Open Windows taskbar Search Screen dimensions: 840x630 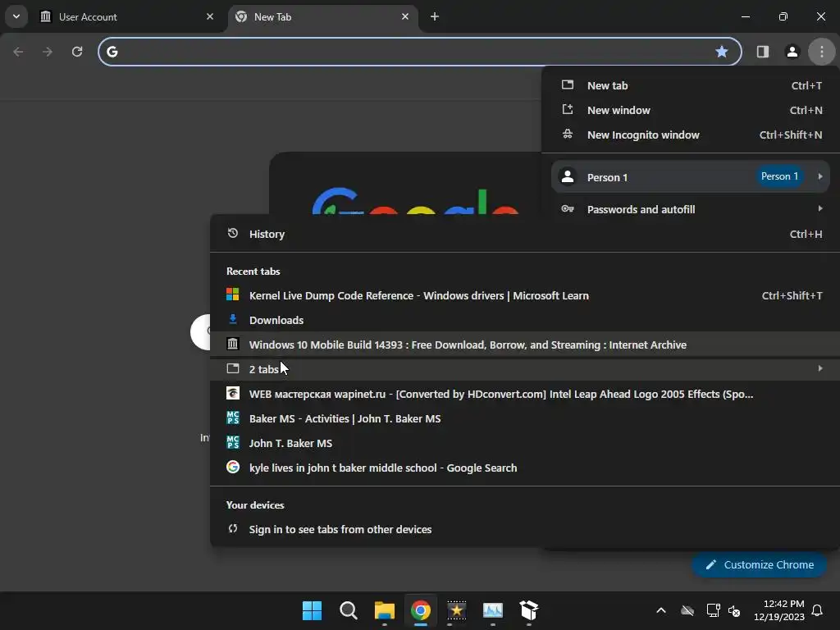pyautogui.click(x=348, y=610)
